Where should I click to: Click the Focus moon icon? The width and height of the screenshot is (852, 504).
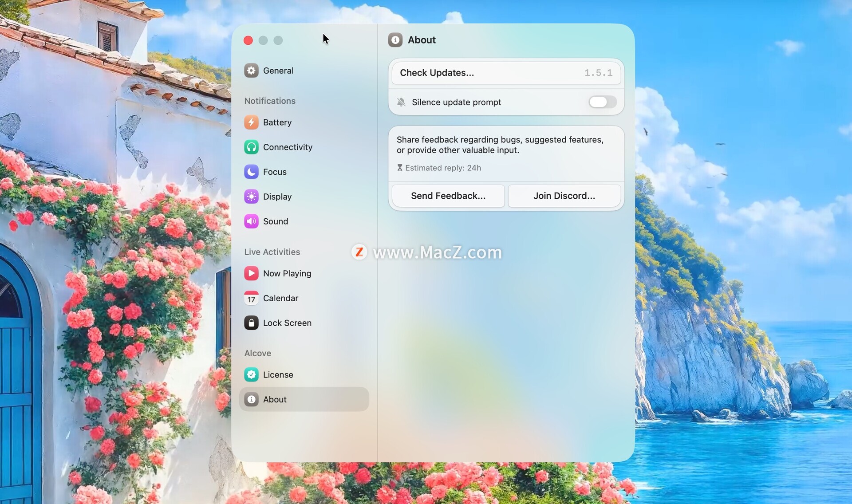(x=251, y=172)
